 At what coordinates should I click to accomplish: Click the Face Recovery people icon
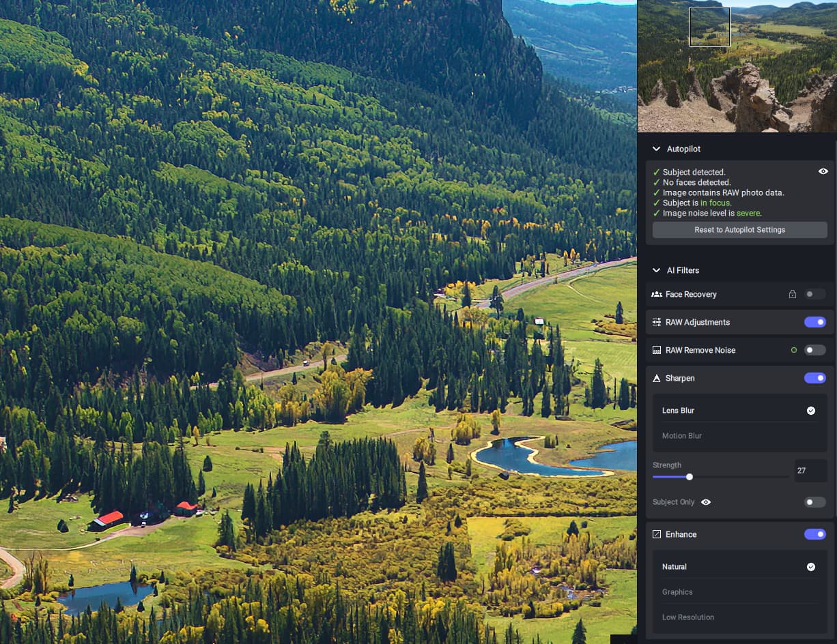pyautogui.click(x=656, y=294)
